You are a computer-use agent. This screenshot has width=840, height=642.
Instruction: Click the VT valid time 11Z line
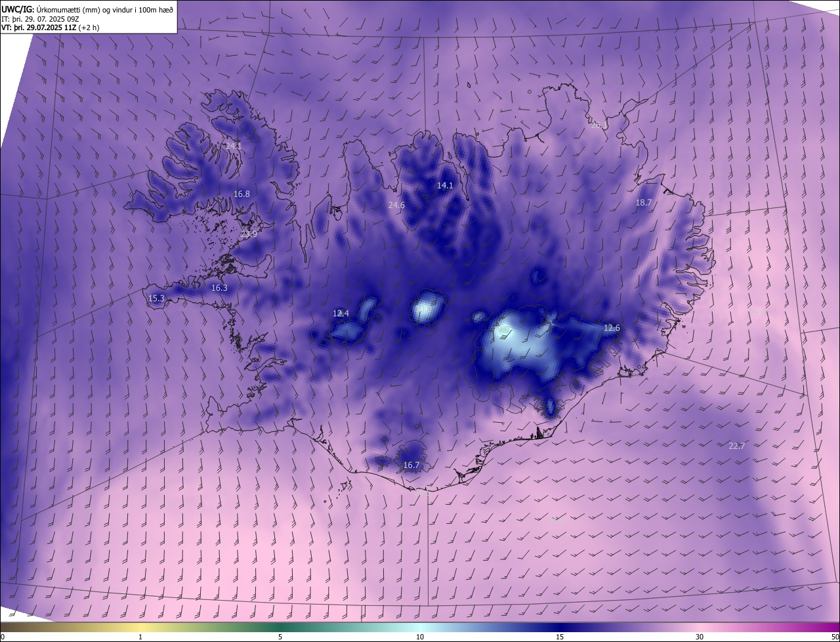(x=50, y=28)
